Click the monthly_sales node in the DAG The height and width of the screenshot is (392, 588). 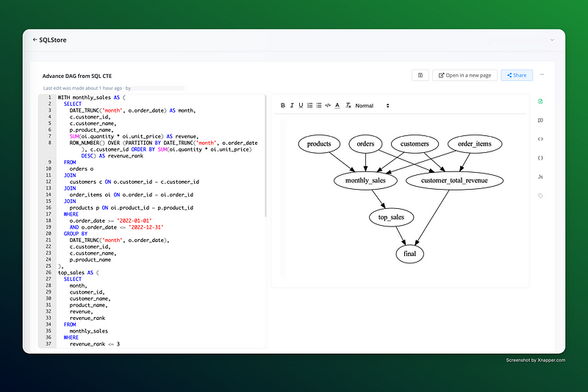[365, 180]
